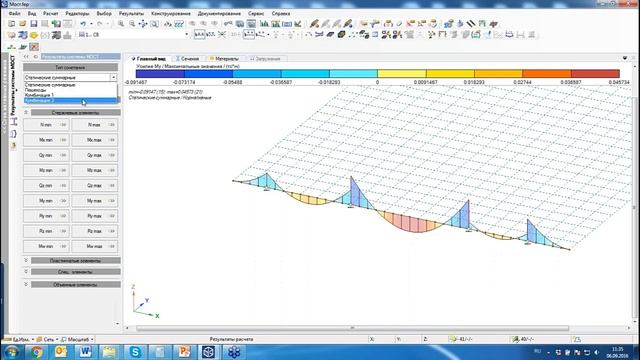Screen dimensions: 640x360
Task: Open the Расчет menu
Action: (x=51, y=13)
